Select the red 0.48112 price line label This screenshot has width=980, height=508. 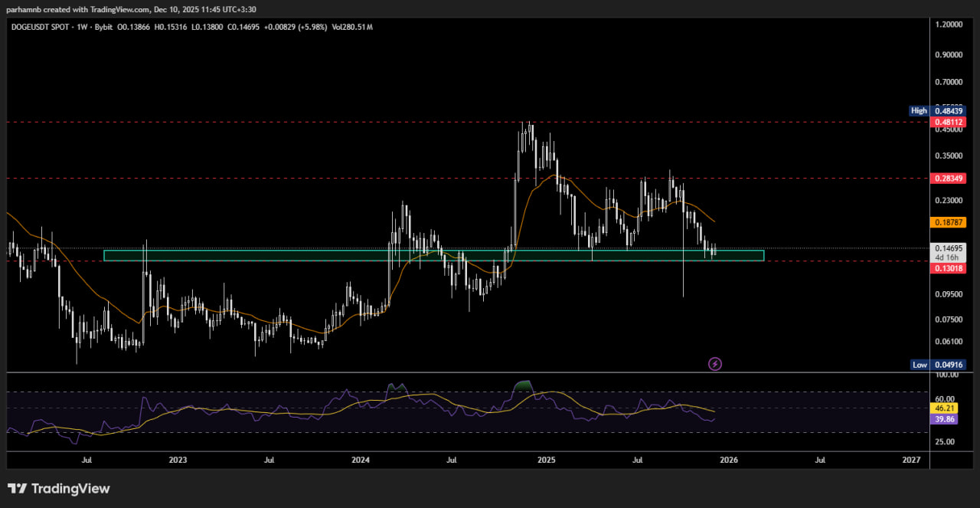coord(948,122)
